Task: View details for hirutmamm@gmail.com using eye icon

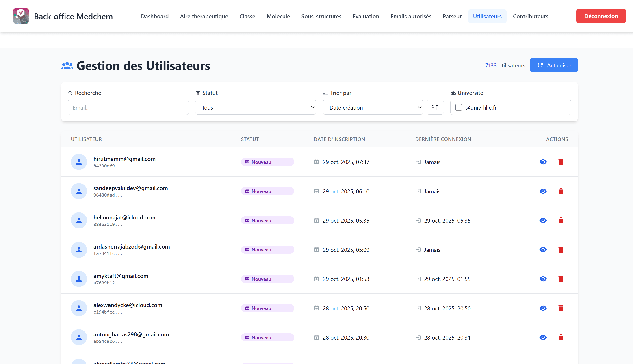Action: point(543,162)
